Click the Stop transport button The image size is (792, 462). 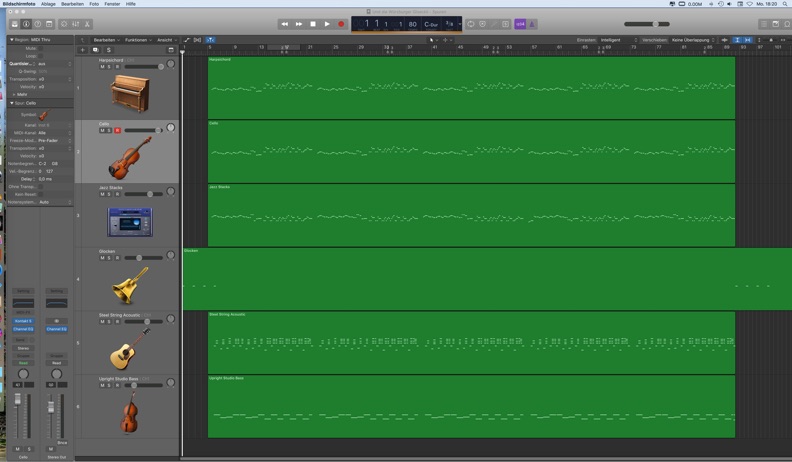pos(313,24)
